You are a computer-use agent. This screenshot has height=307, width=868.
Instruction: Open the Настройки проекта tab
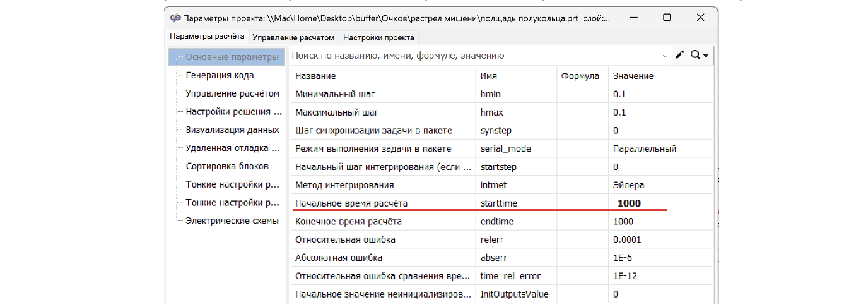(x=378, y=37)
